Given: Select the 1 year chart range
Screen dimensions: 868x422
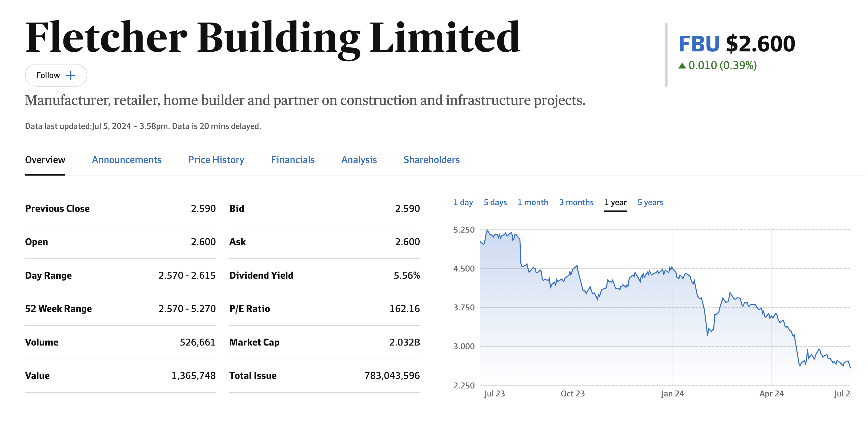Looking at the screenshot, I should click(x=616, y=202).
